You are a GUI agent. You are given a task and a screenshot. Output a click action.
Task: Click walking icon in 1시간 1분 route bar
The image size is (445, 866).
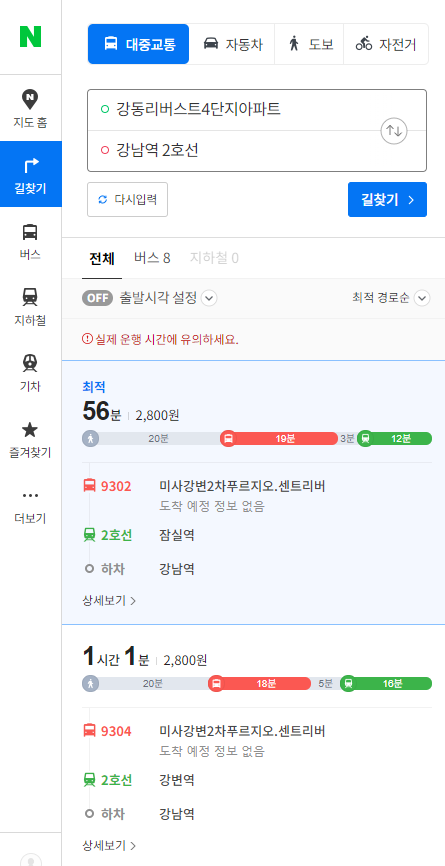90,684
